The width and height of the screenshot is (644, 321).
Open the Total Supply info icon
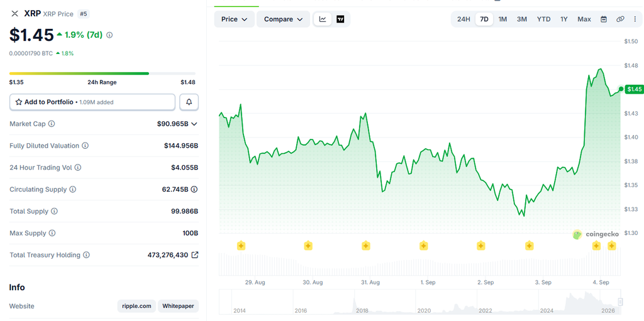[x=54, y=212]
